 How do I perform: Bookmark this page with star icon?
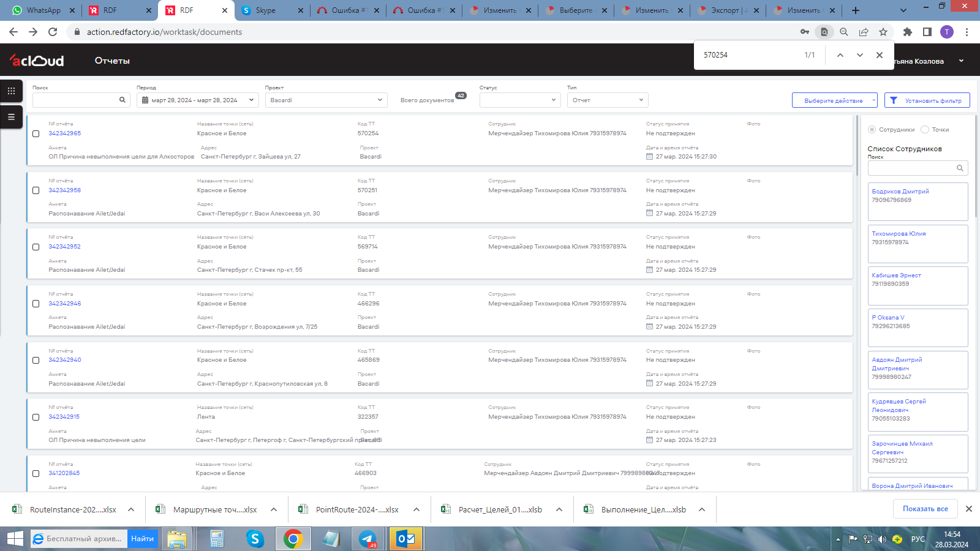883,32
